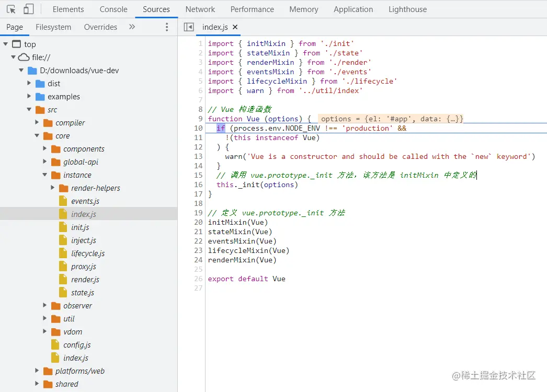Switch to the Sources panel tab
This screenshot has height=392, width=547.
(x=156, y=9)
